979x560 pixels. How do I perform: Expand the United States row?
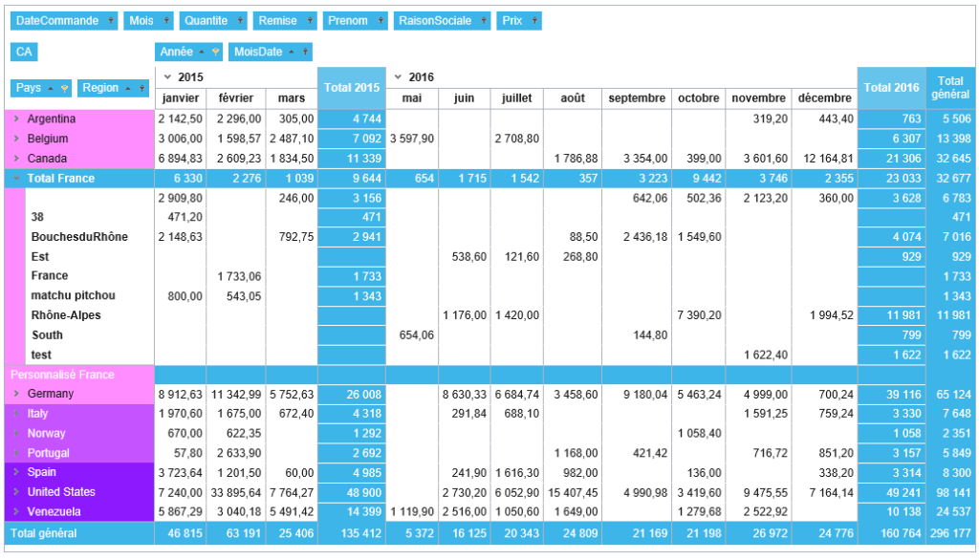[16, 492]
